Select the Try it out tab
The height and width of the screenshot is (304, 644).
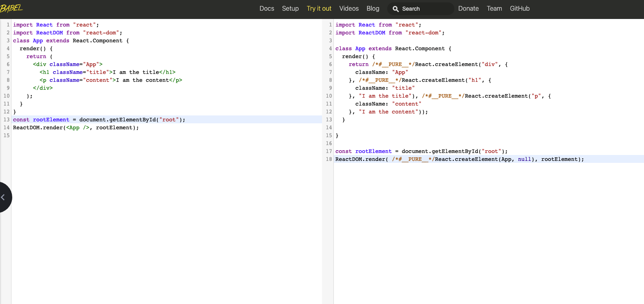click(x=319, y=8)
